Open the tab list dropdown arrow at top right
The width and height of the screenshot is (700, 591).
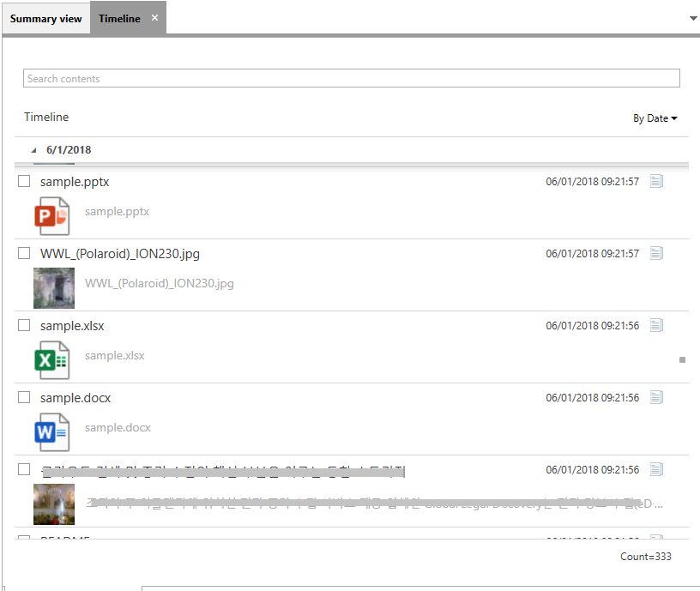pos(693,18)
